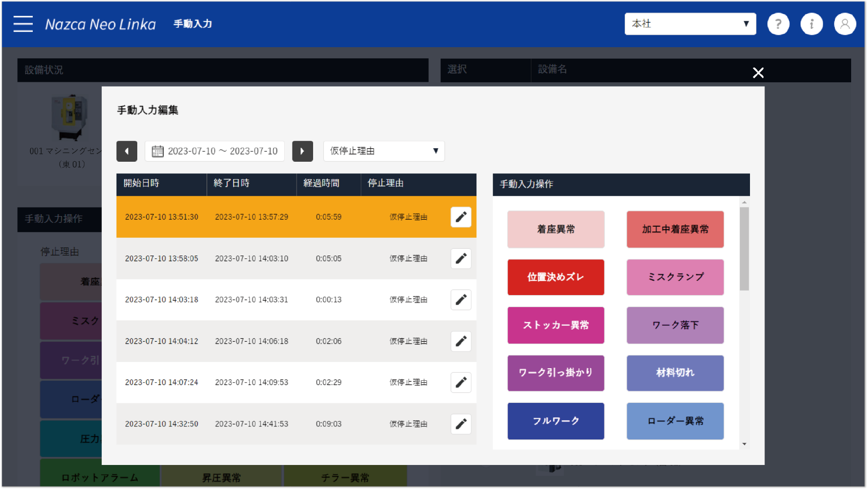Choose the 位置決めズレ red button

pyautogui.click(x=556, y=277)
